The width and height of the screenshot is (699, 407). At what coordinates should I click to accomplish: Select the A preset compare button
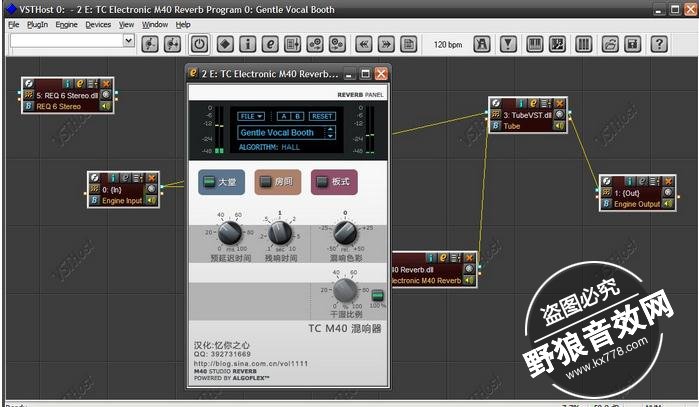point(284,116)
